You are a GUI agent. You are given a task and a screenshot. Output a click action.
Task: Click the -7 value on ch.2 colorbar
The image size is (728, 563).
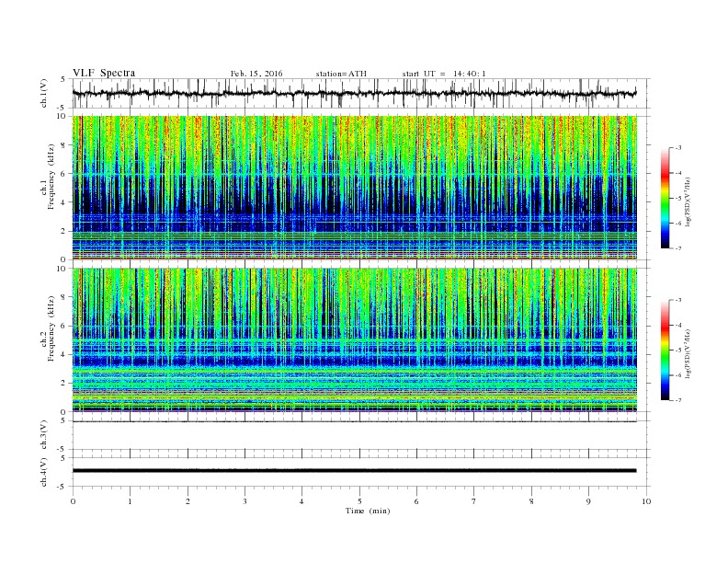pos(678,400)
